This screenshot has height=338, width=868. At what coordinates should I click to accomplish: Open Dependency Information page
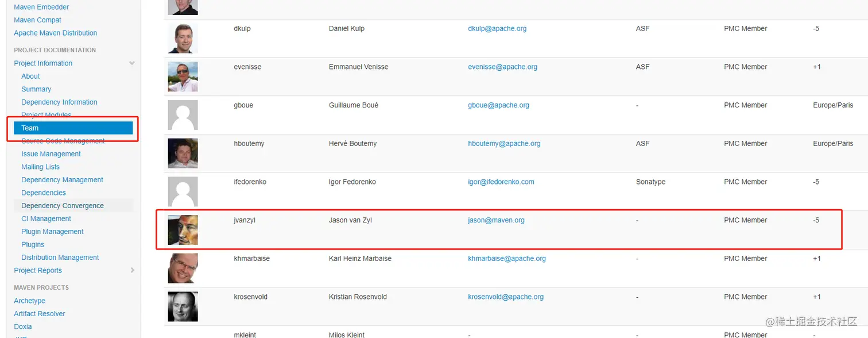[x=59, y=102]
